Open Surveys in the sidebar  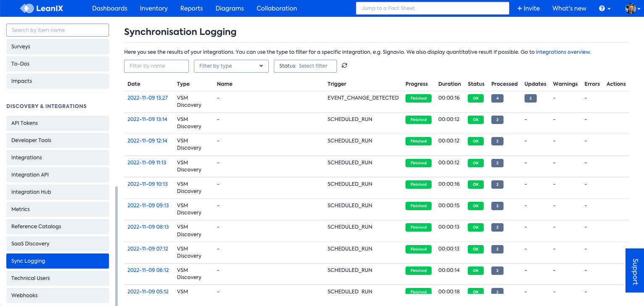point(58,47)
